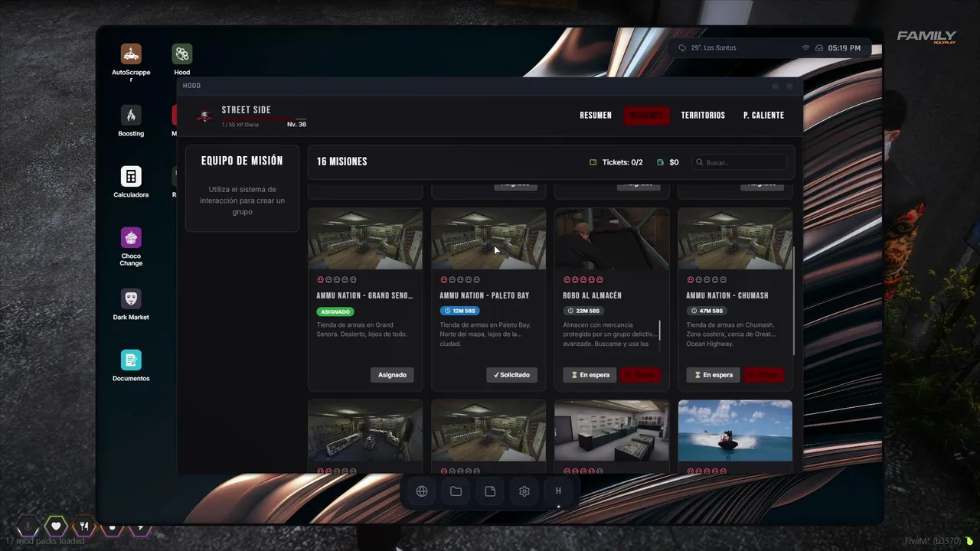The image size is (980, 551).
Task: Click the Street Side XP progress bar
Action: tap(264, 119)
